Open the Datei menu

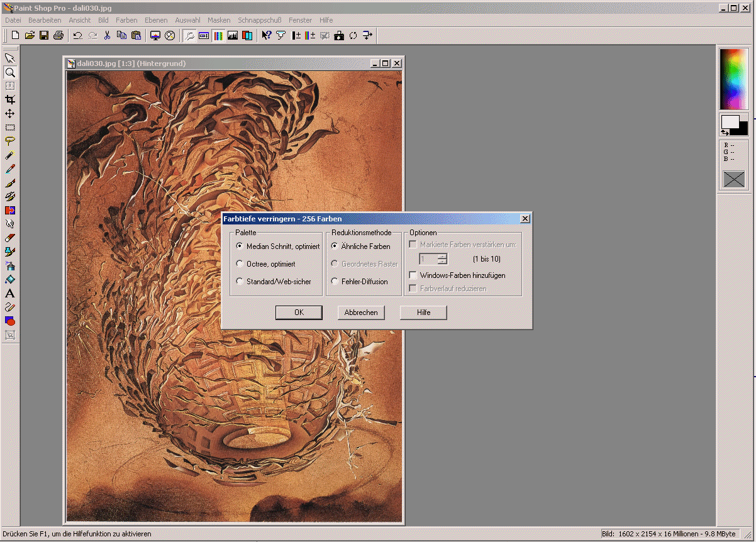[x=13, y=20]
